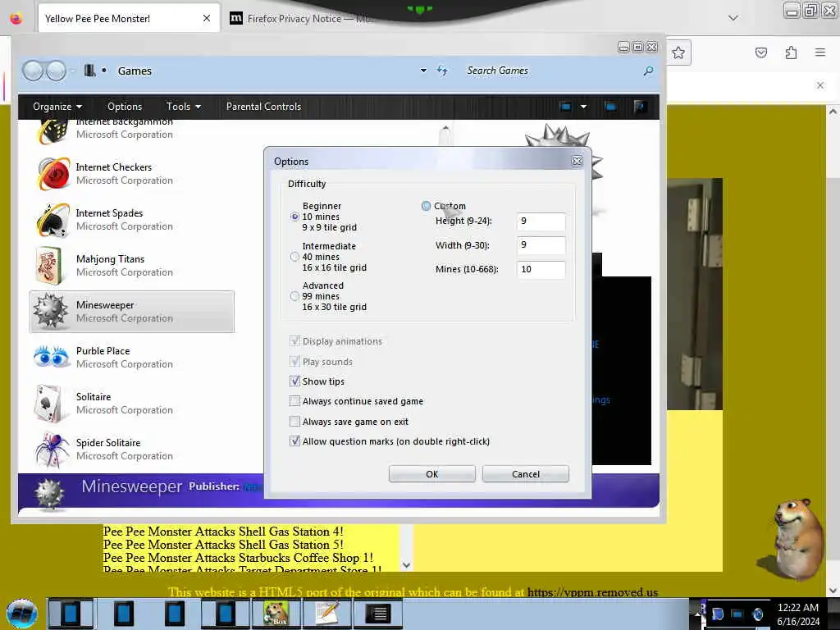Open view options dropdown arrow
This screenshot has height=630, width=840.
[x=583, y=107]
